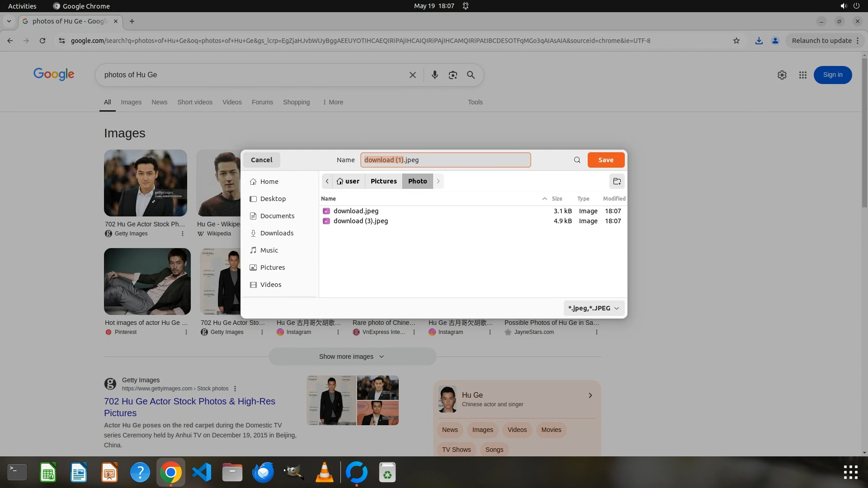Click the search icon in file dialog
The width and height of the screenshot is (868, 488).
tap(577, 160)
